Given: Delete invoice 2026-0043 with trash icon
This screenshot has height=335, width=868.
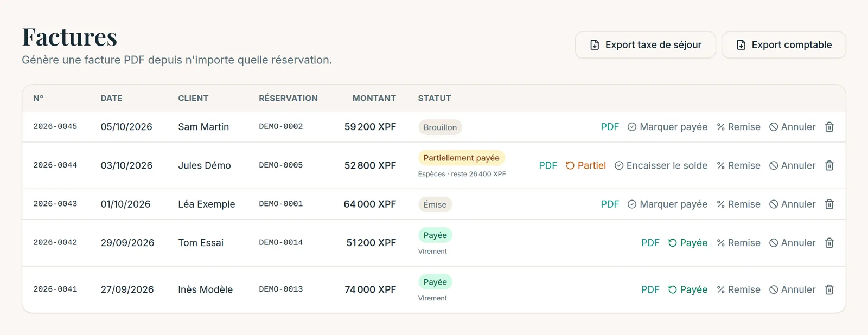Looking at the screenshot, I should 829,204.
